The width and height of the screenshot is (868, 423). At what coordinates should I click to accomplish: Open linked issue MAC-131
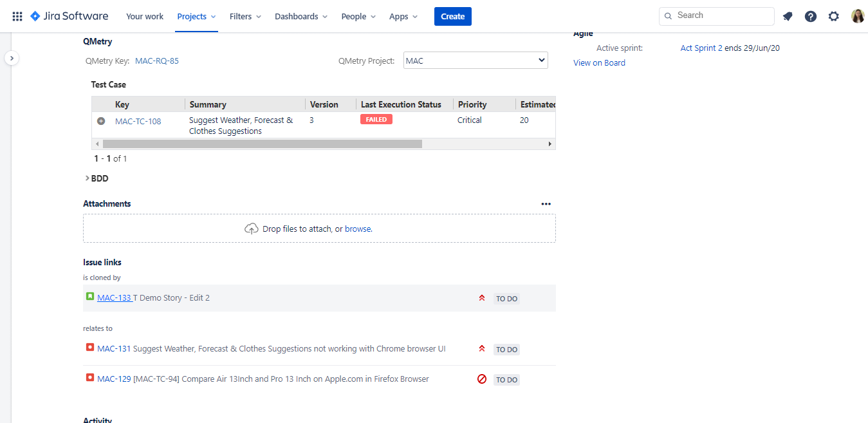pyautogui.click(x=114, y=348)
